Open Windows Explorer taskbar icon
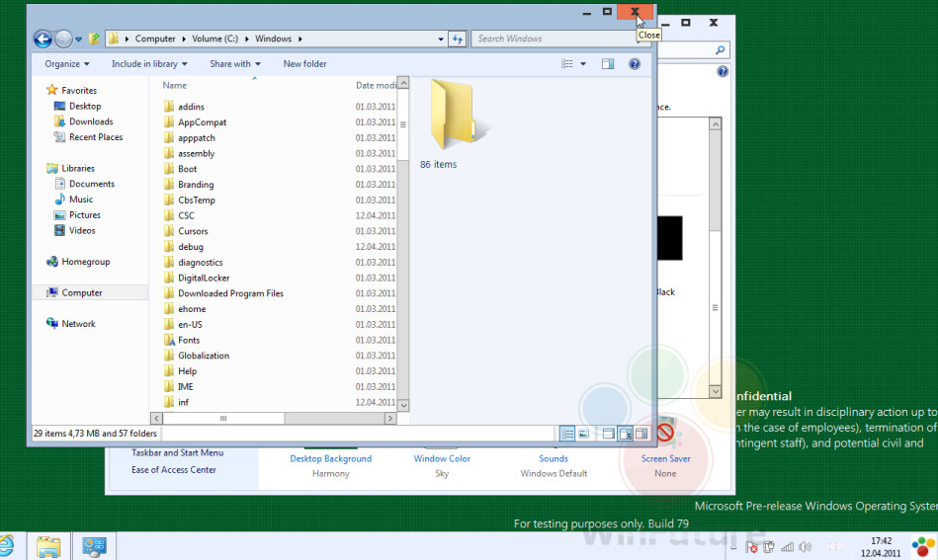938x560 pixels. pyautogui.click(x=48, y=546)
